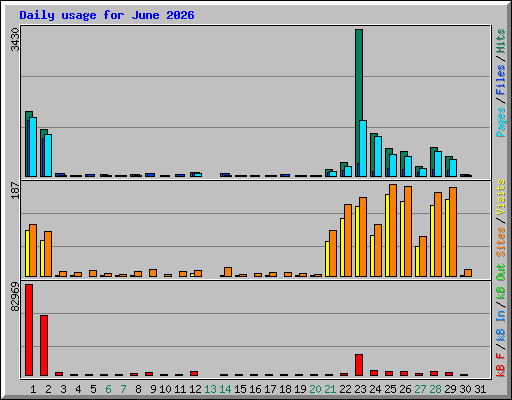This screenshot has height=400, width=512.
Task: Select day 19 on the x-axis
Action: (x=300, y=389)
